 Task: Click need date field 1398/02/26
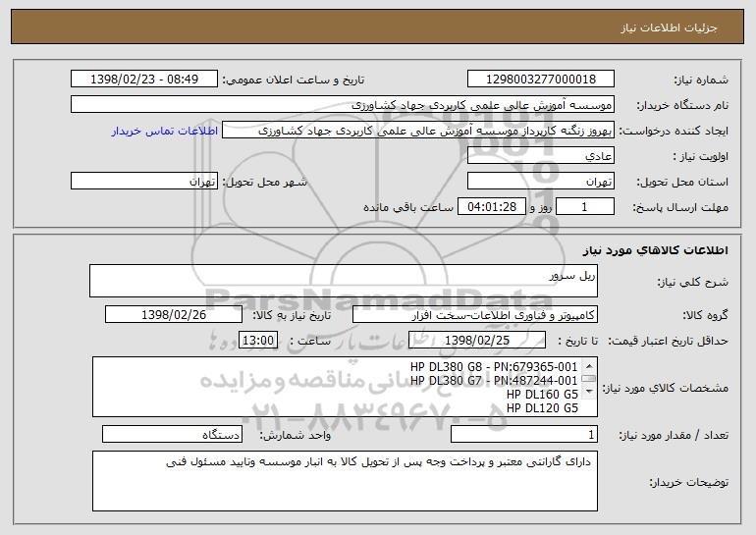click(174, 315)
